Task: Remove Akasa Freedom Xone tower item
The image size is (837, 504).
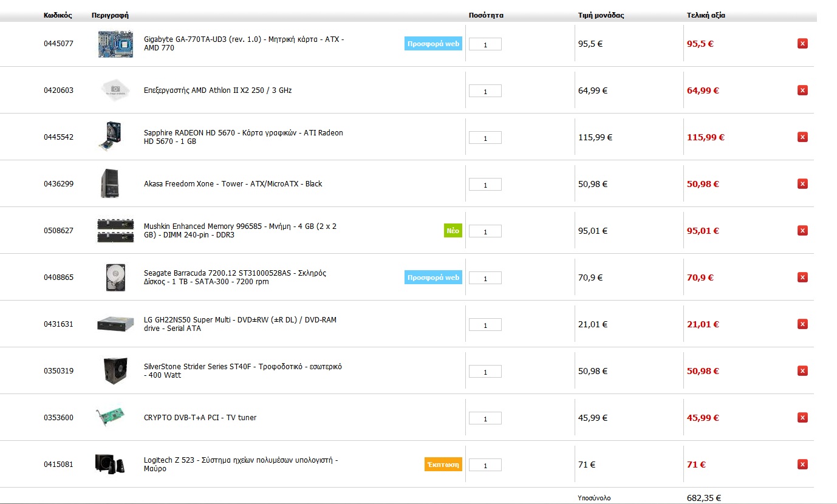Action: pyautogui.click(x=802, y=184)
